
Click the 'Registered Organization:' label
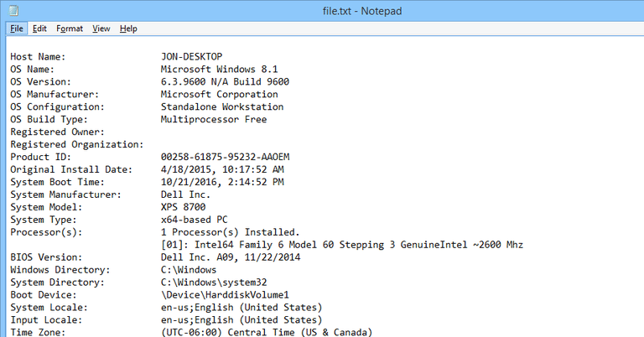(x=77, y=144)
